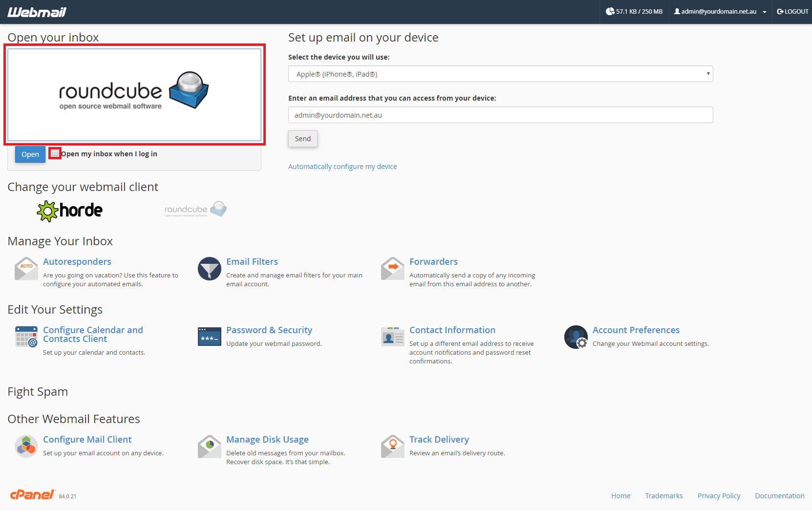Viewport: 812px width, 511px height.
Task: Open the Contact Information link
Action: 452,330
